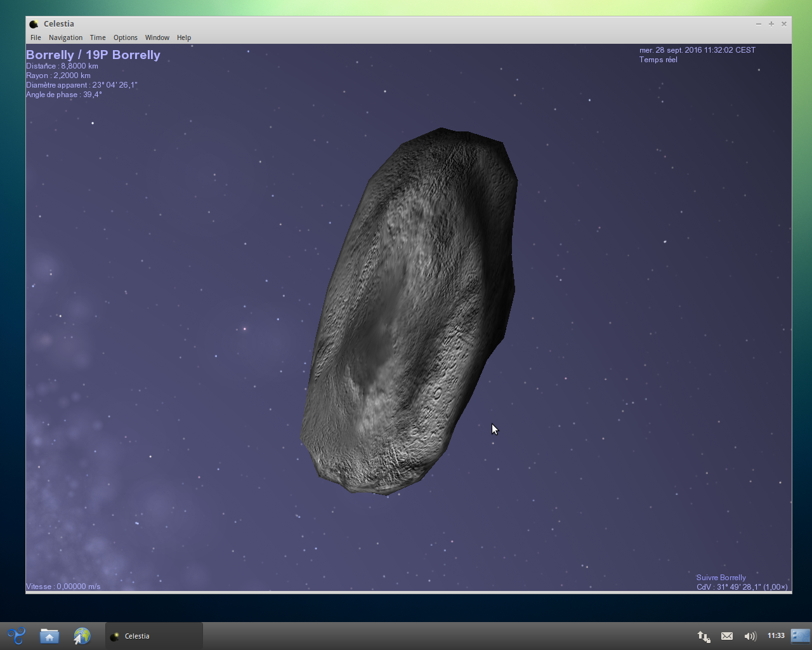Click the Rayon : 2,2000 km readout
The image size is (812, 650).
point(58,76)
